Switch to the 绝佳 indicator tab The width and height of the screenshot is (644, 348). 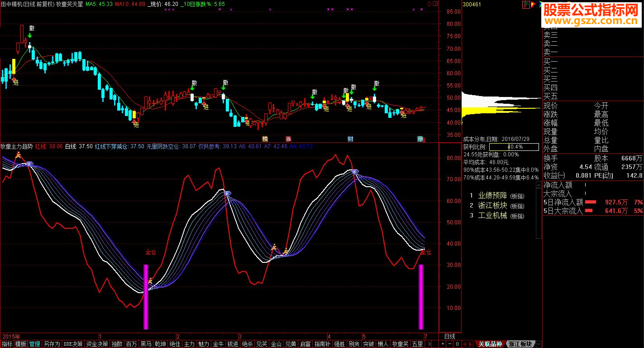175,344
